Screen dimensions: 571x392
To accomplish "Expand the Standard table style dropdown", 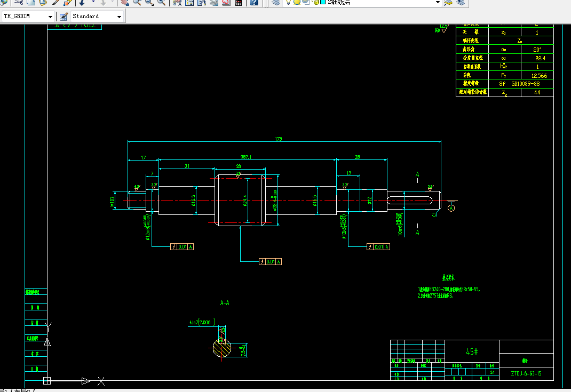I will 119,17.
